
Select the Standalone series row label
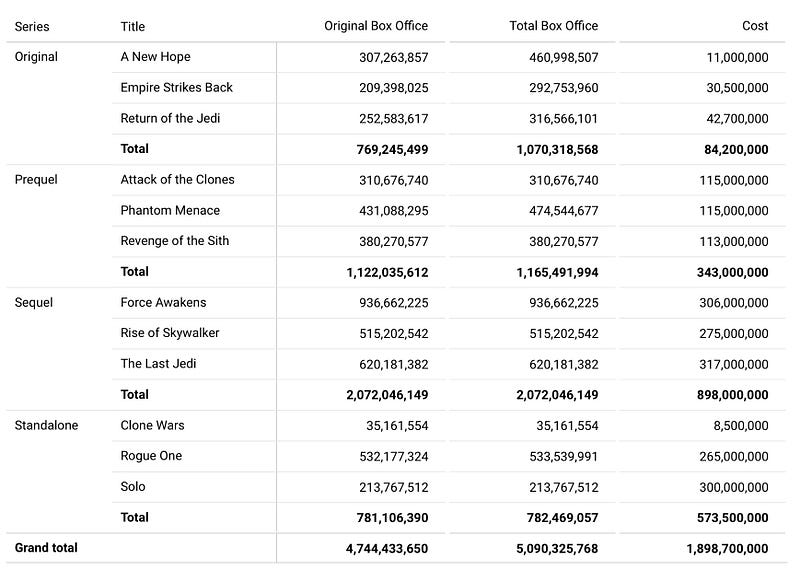point(46,425)
